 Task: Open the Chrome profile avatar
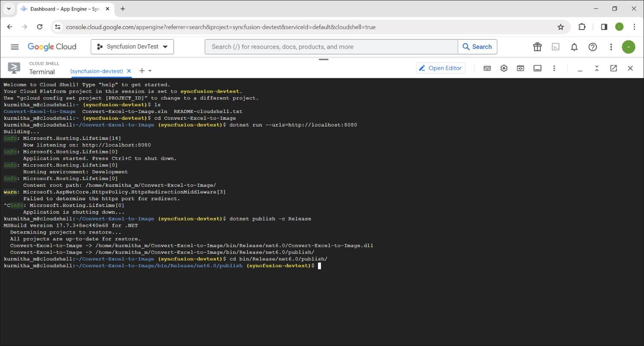tap(619, 27)
